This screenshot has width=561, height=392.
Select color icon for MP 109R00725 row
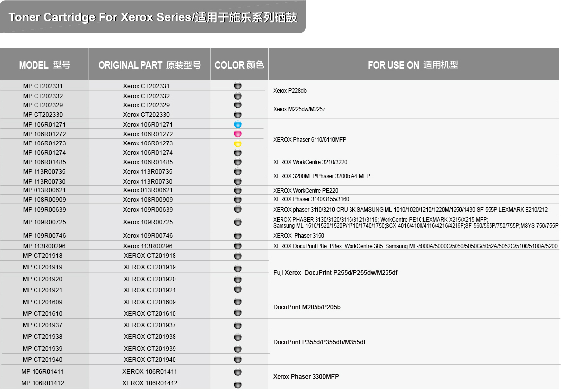[x=238, y=222]
